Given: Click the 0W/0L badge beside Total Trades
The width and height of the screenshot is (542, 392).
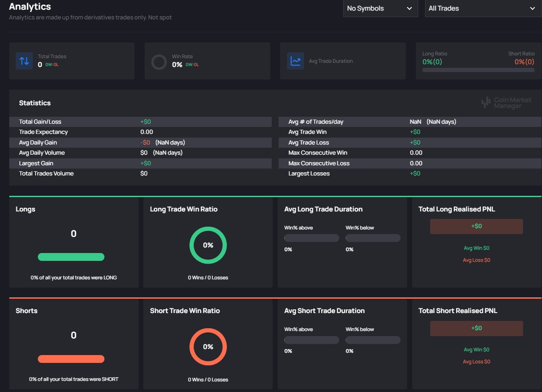Looking at the screenshot, I should click(52, 64).
